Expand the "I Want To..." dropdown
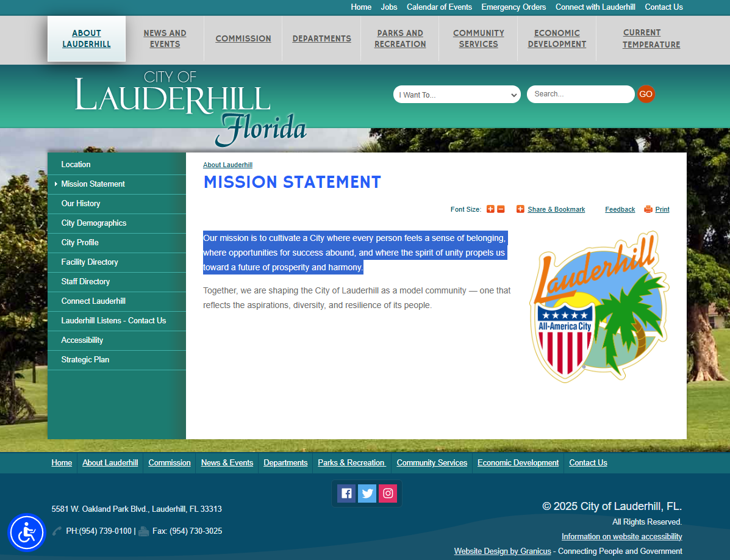This screenshot has height=560, width=730. (457, 95)
